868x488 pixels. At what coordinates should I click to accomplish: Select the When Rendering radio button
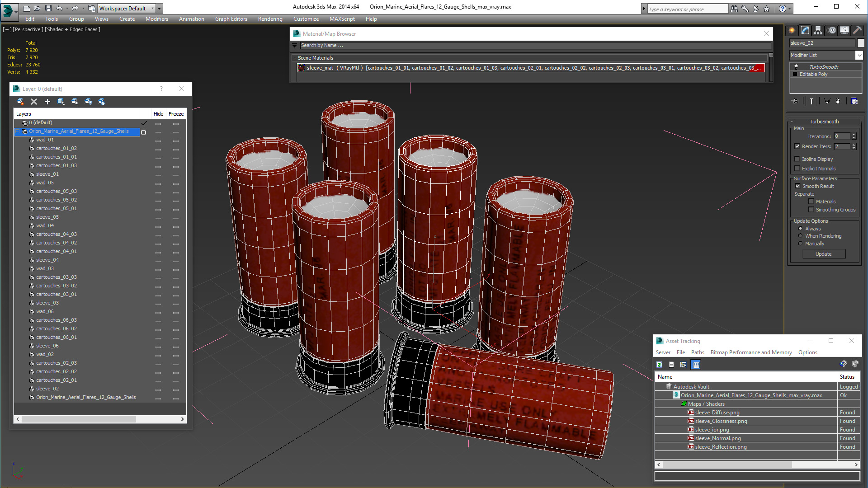[x=801, y=236]
